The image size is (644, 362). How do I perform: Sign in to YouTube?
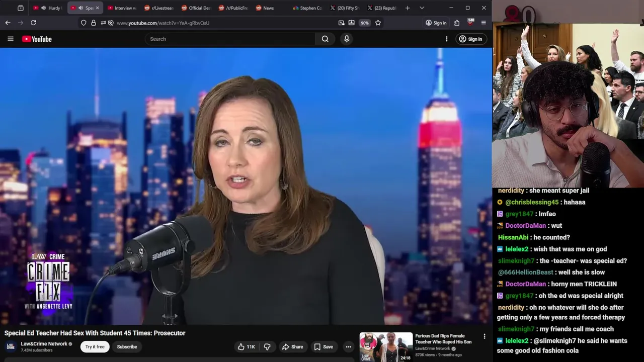point(470,39)
